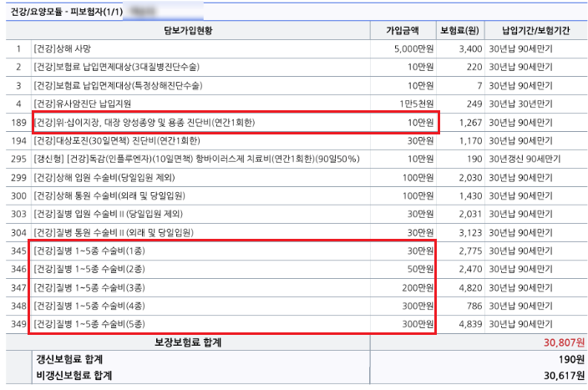Click the red total 30,807원
Viewport: 588px width, 390px height.
coord(564,342)
